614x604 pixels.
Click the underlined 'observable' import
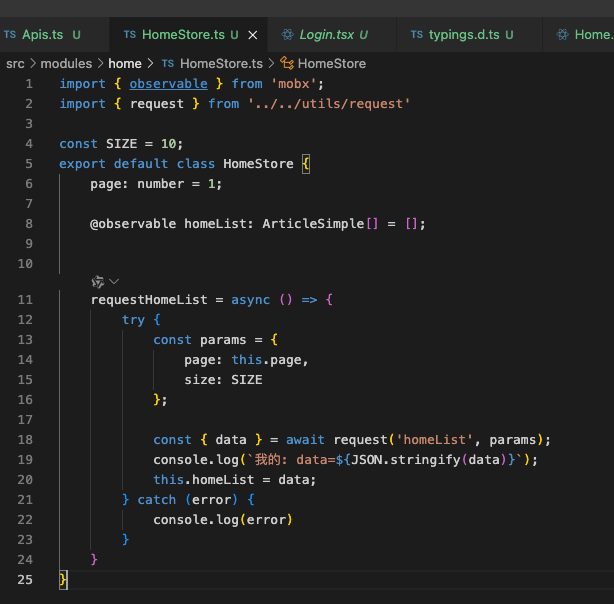coord(168,84)
